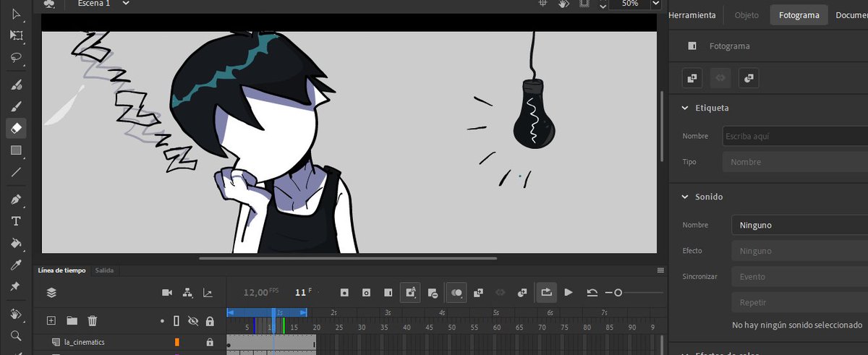Select the Line tool
This screenshot has width=868, height=355.
(16, 172)
